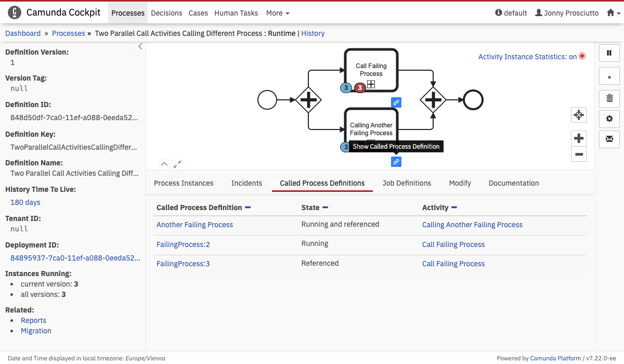The width and height of the screenshot is (624, 364).
Task: Click the trash delete process definition icon
Action: tap(609, 98)
